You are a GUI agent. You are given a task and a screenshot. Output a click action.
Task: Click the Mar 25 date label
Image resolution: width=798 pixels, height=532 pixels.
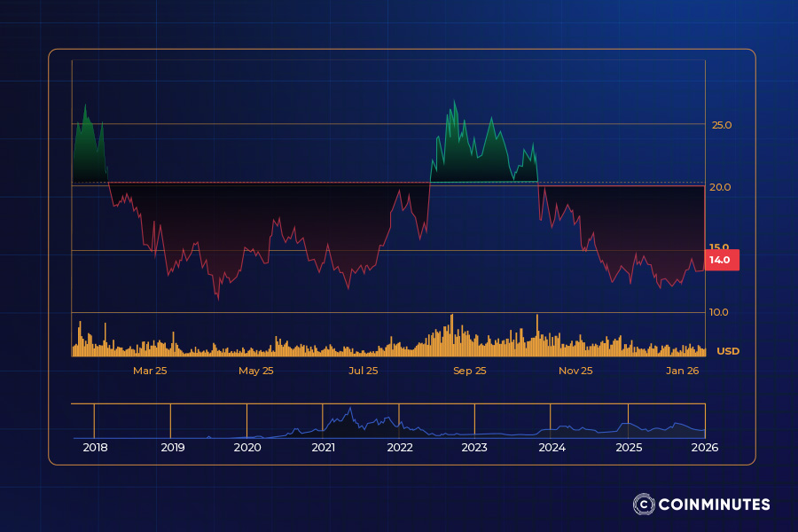pos(150,371)
